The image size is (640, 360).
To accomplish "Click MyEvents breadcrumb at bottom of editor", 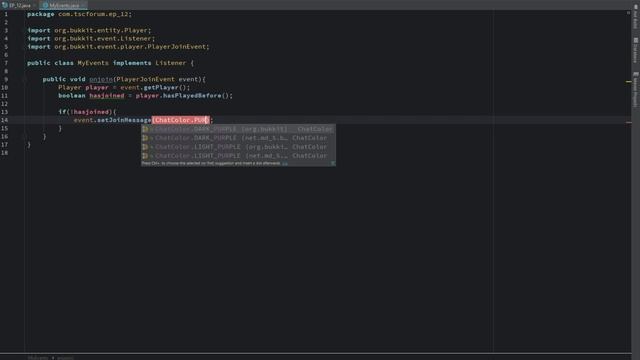I will pos(38,358).
